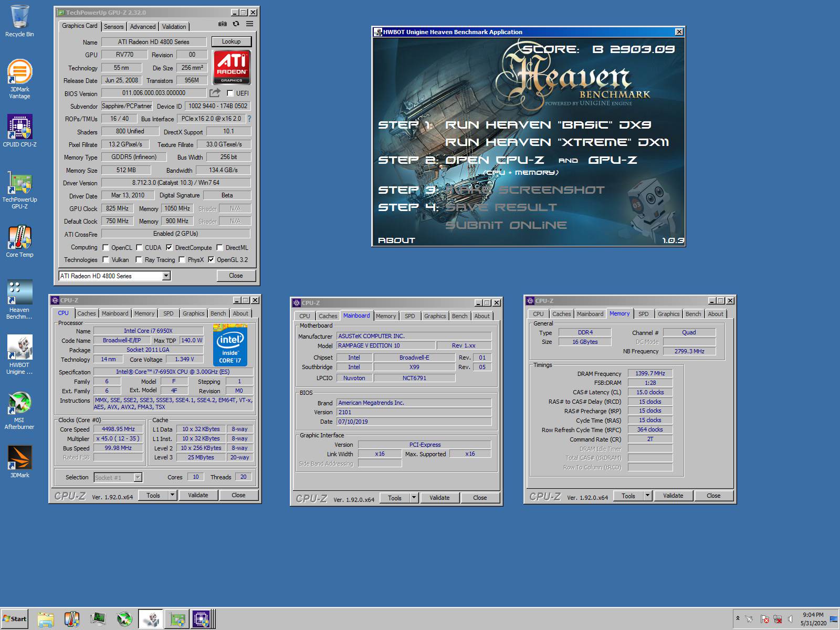Select HWBOT Unigine desktop shortcut
This screenshot has width=840, height=630.
click(19, 355)
